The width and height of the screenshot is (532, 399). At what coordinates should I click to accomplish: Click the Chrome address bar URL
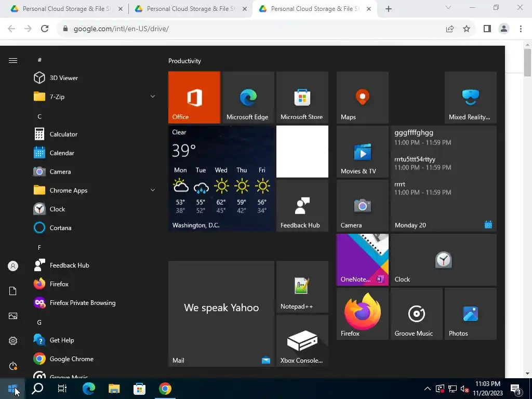pyautogui.click(x=121, y=29)
